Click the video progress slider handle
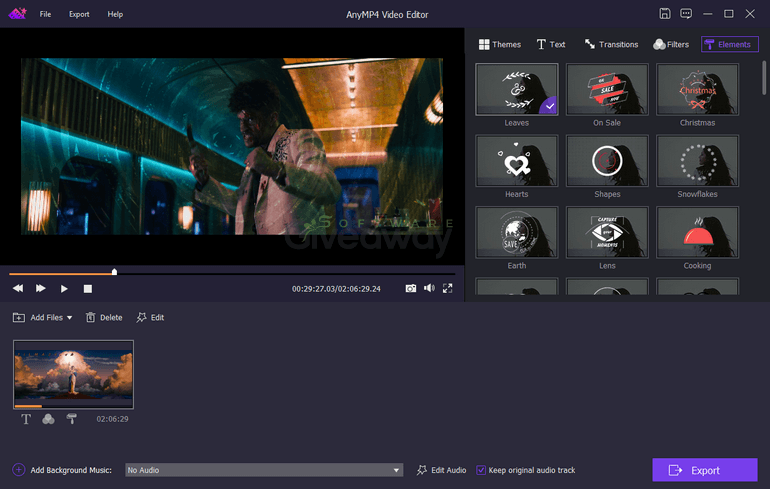 114,272
